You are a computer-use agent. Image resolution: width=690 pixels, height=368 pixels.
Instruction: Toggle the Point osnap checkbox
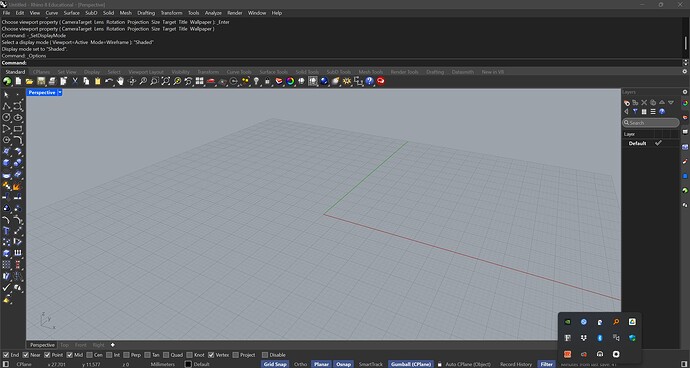click(x=48, y=355)
